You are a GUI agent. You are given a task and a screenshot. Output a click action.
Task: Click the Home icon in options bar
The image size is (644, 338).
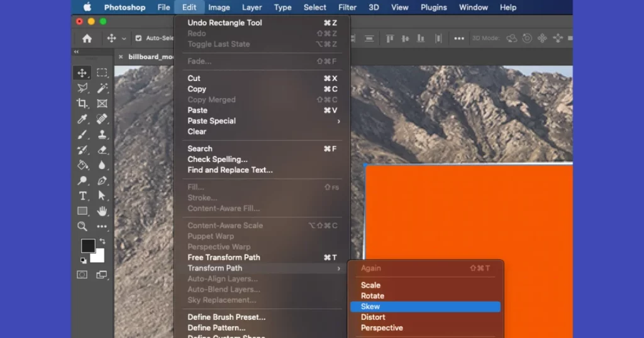[87, 38]
